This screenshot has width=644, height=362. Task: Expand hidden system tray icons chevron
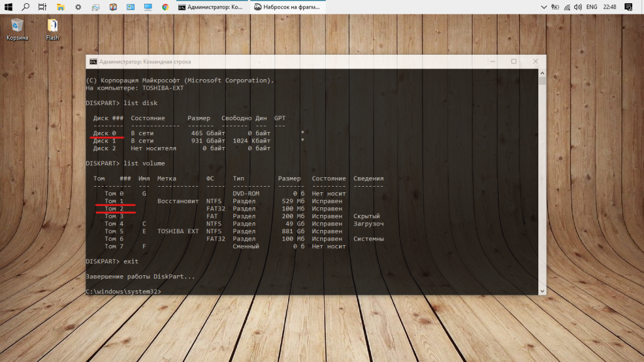click(544, 7)
